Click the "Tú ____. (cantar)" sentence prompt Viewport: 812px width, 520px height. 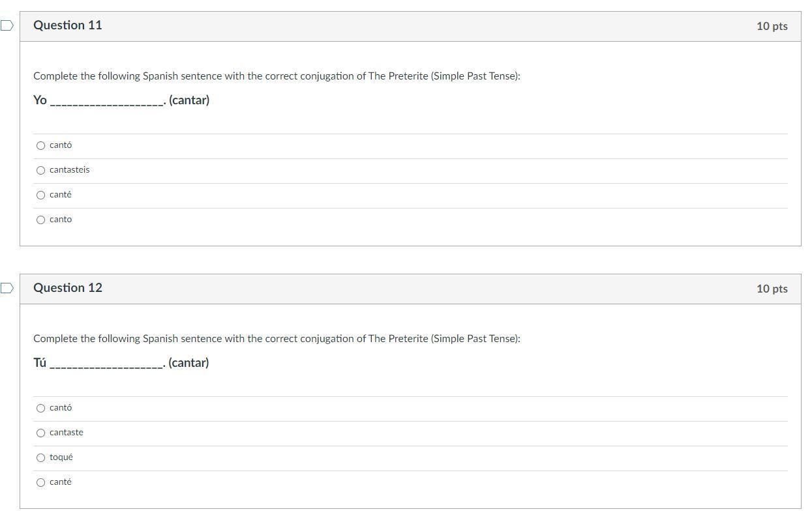tap(121, 363)
